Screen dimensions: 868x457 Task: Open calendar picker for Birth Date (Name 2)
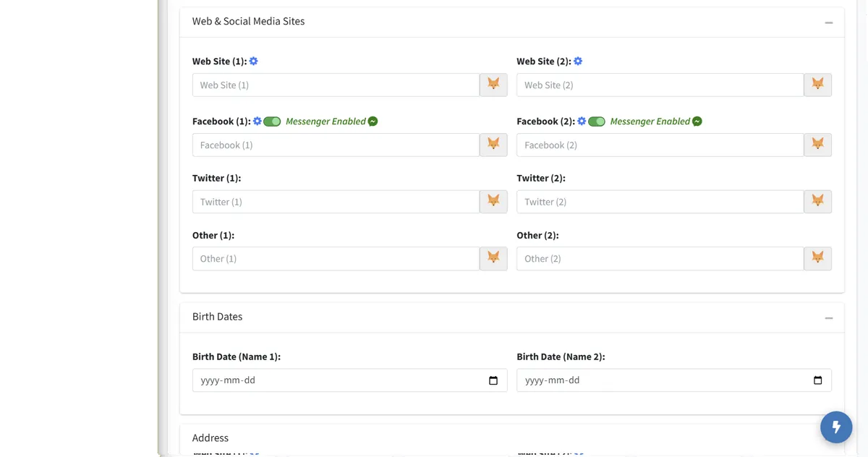click(x=818, y=380)
